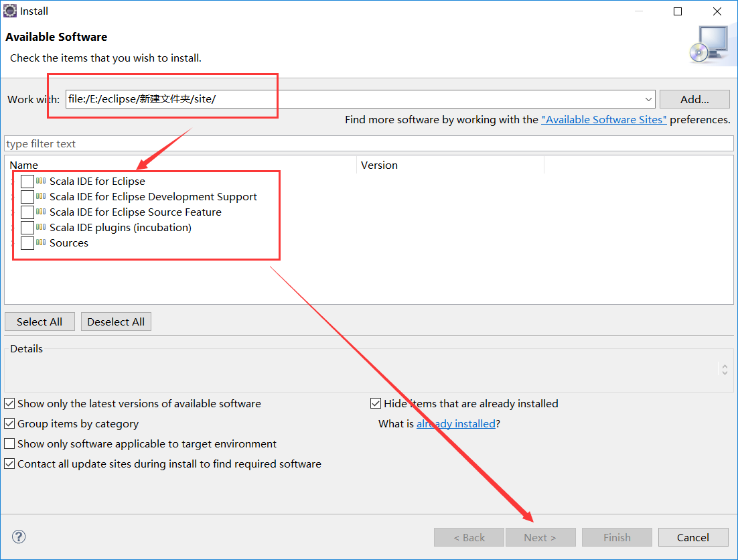738x560 pixels.
Task: Check Scala IDE for Eclipse Development Support checkbox
Action: tap(27, 197)
